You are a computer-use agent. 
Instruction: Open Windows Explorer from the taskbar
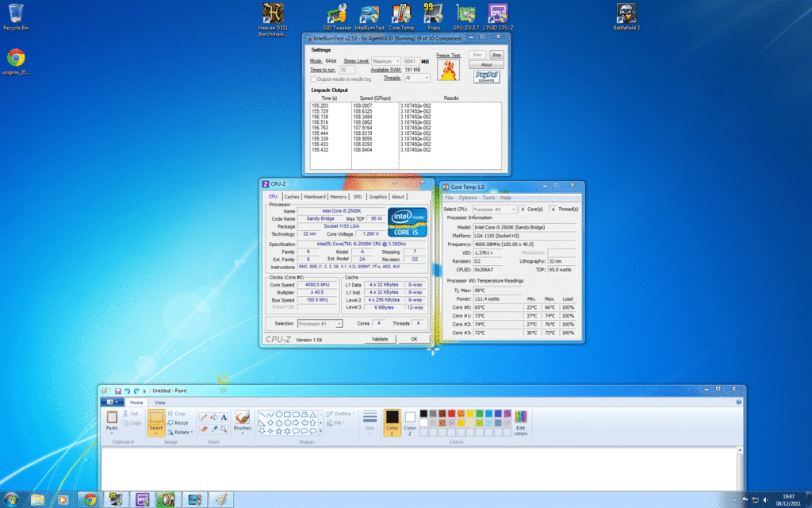click(38, 500)
